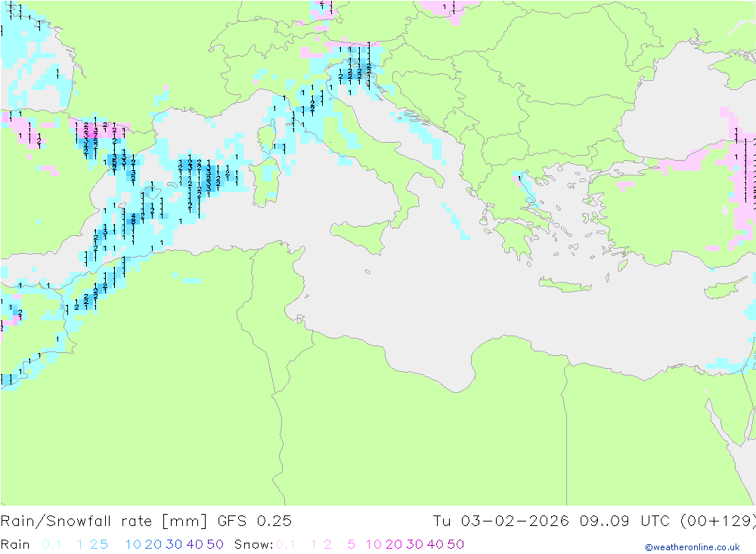
Task: Pick the snow legend 10 value
Action: coord(373,544)
